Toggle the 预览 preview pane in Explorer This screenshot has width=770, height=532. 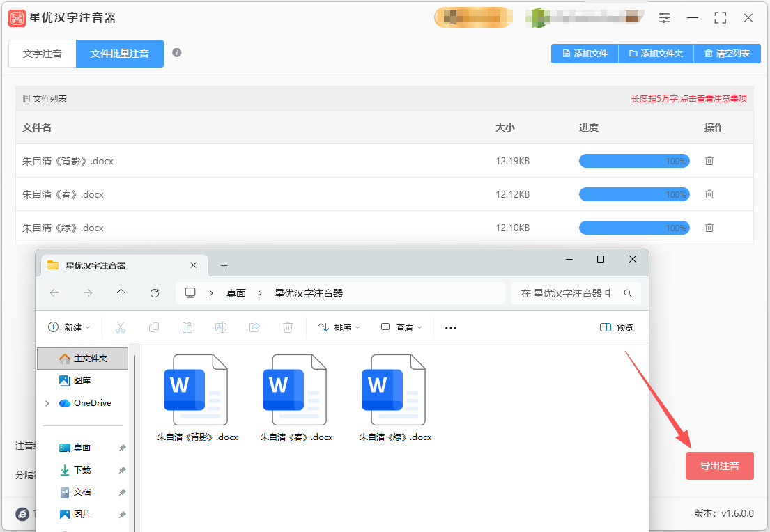(617, 327)
